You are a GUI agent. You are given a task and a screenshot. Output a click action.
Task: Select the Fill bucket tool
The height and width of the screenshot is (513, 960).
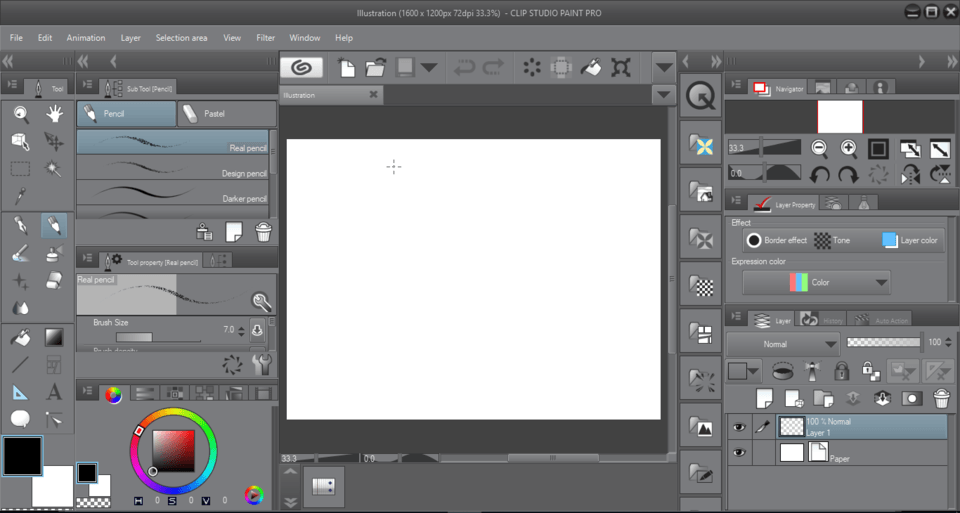20,337
